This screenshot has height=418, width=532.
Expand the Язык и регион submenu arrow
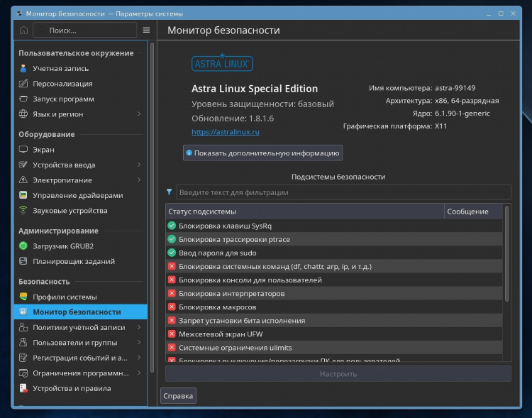139,114
